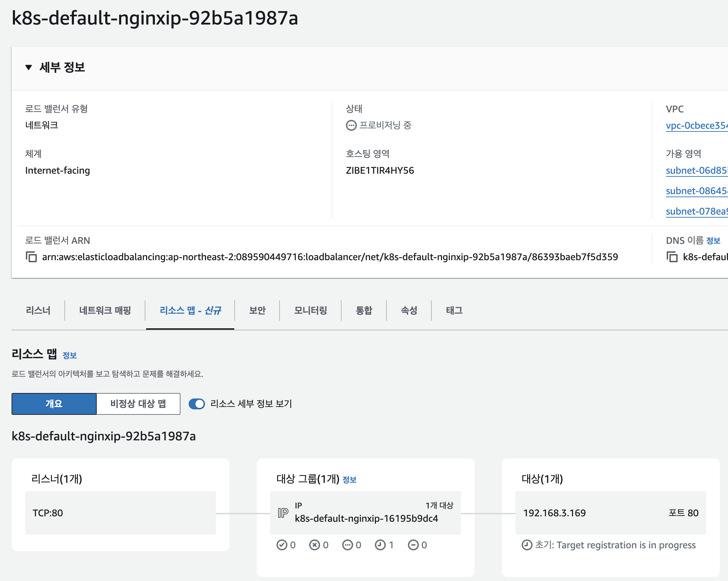Collapse the 세부 정보 section
This screenshot has height=581, width=728.
point(29,67)
